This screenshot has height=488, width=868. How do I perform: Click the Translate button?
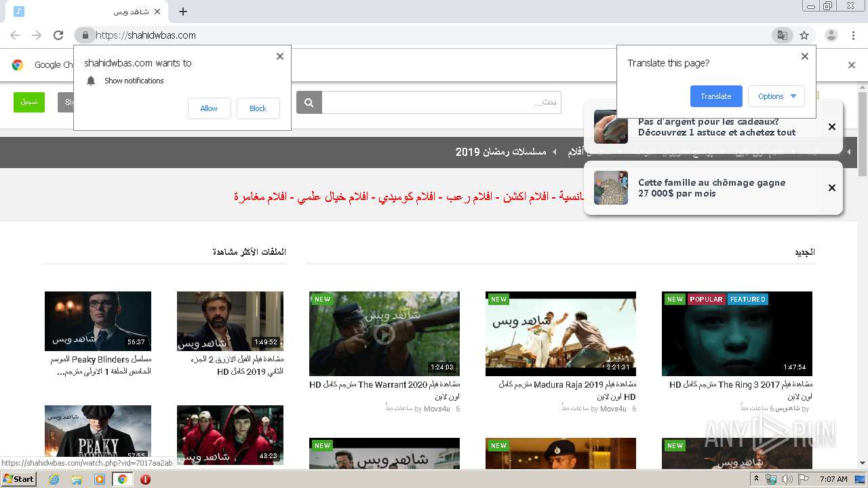716,96
